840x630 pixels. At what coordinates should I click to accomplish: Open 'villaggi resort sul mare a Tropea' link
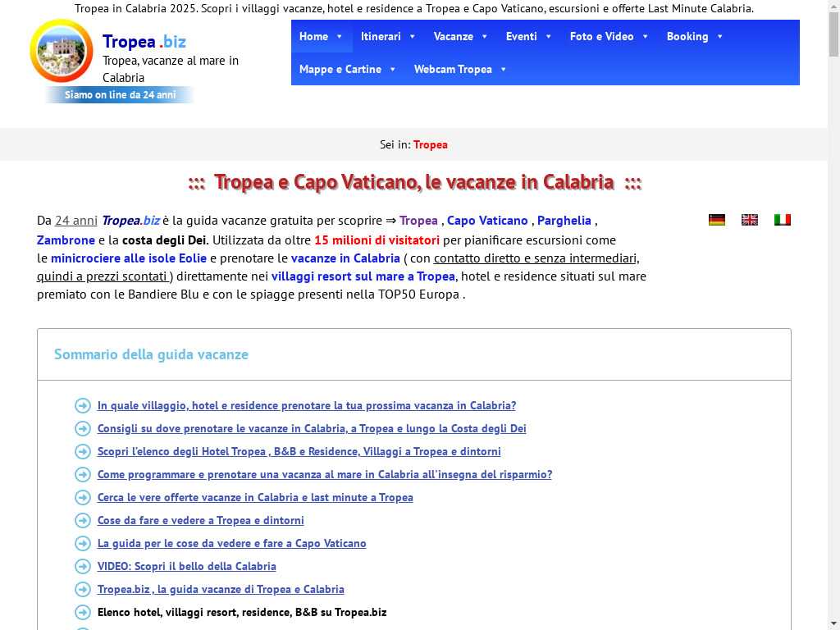click(363, 276)
